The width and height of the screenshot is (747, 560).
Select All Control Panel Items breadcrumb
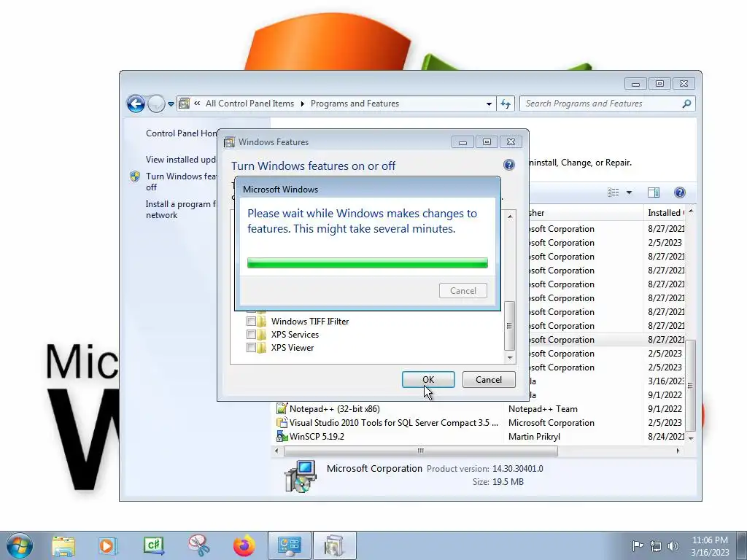(249, 104)
